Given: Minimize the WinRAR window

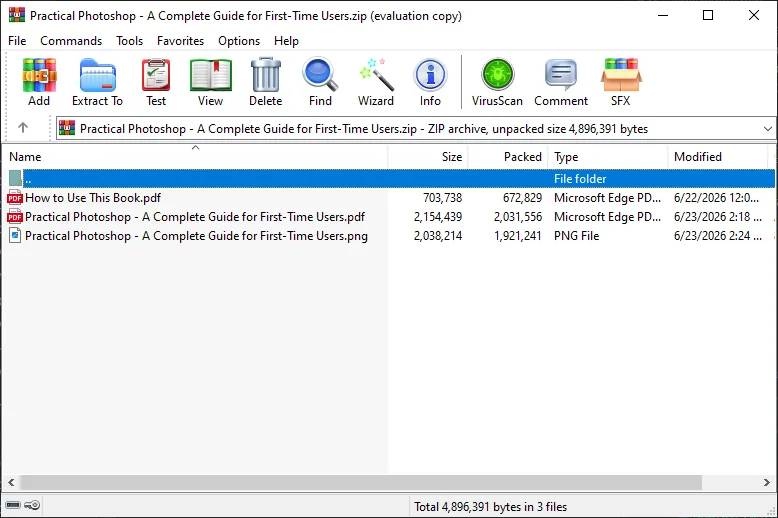Looking at the screenshot, I should point(663,15).
